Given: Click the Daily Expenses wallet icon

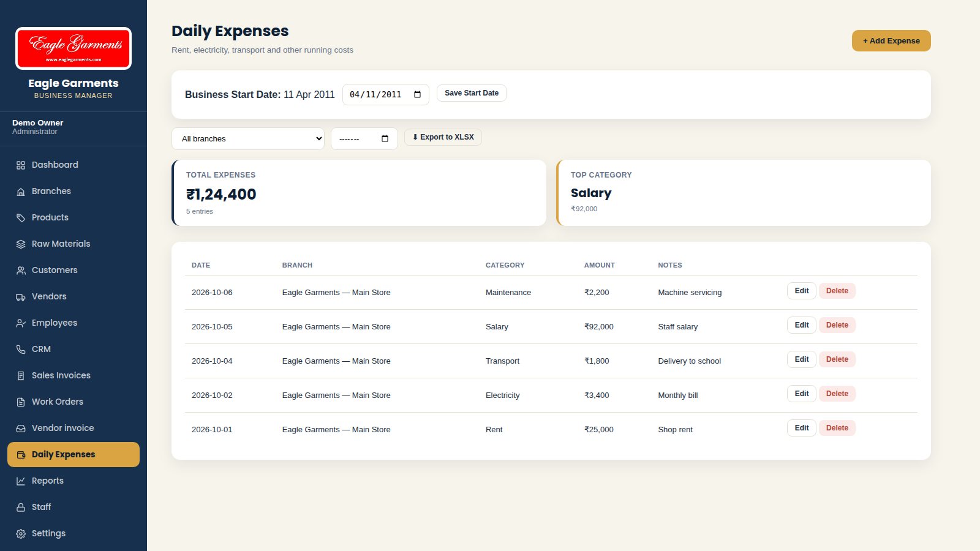Looking at the screenshot, I should pyautogui.click(x=21, y=455).
